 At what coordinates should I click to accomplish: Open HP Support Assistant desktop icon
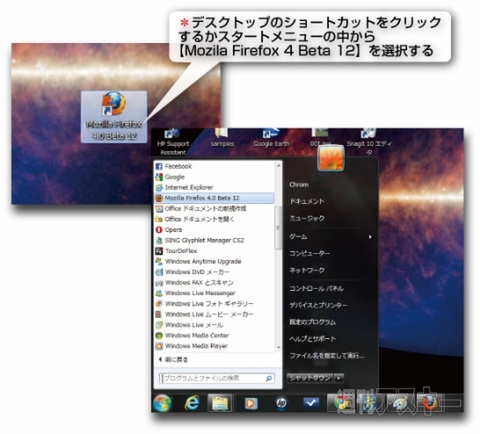coord(173,142)
